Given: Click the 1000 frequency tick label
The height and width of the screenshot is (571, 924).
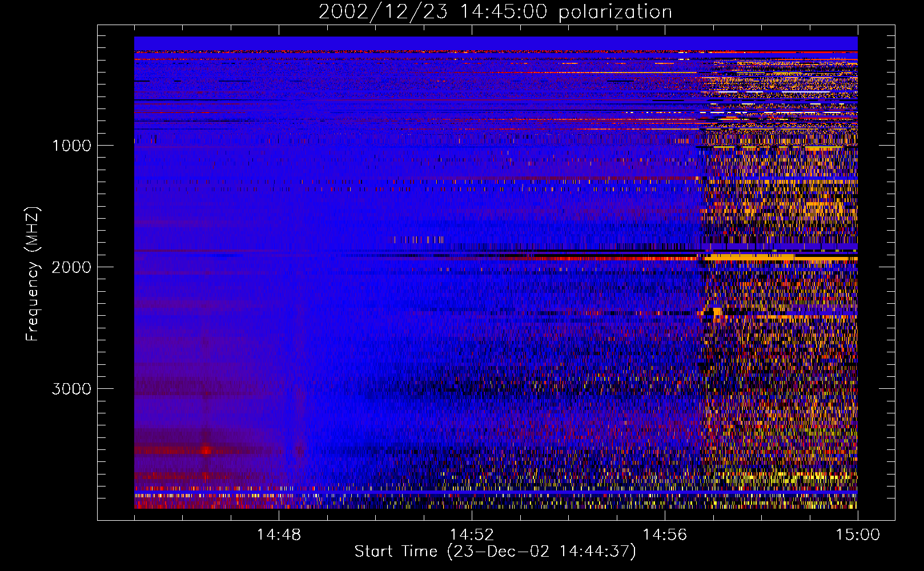Looking at the screenshot, I should point(71,146).
